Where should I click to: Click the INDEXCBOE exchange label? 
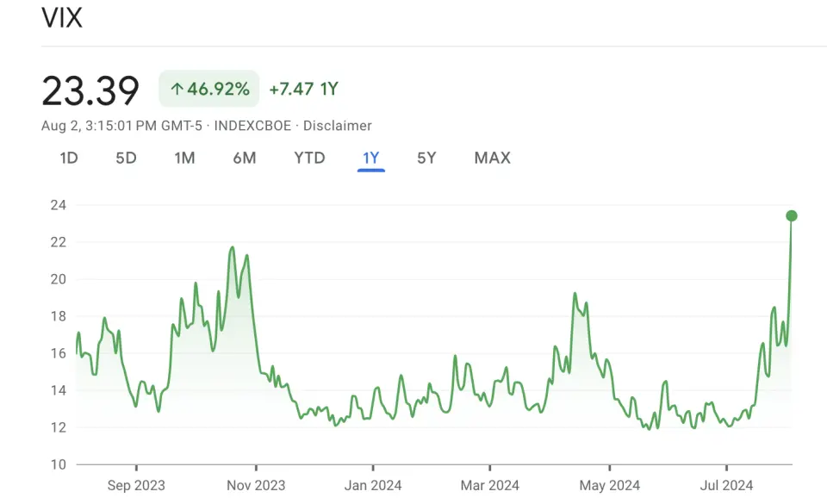click(x=252, y=126)
